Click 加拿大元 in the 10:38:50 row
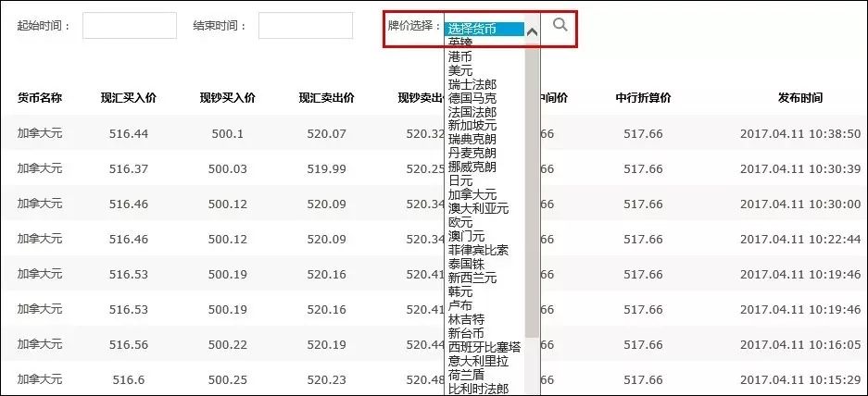The image size is (868, 396). point(39,133)
